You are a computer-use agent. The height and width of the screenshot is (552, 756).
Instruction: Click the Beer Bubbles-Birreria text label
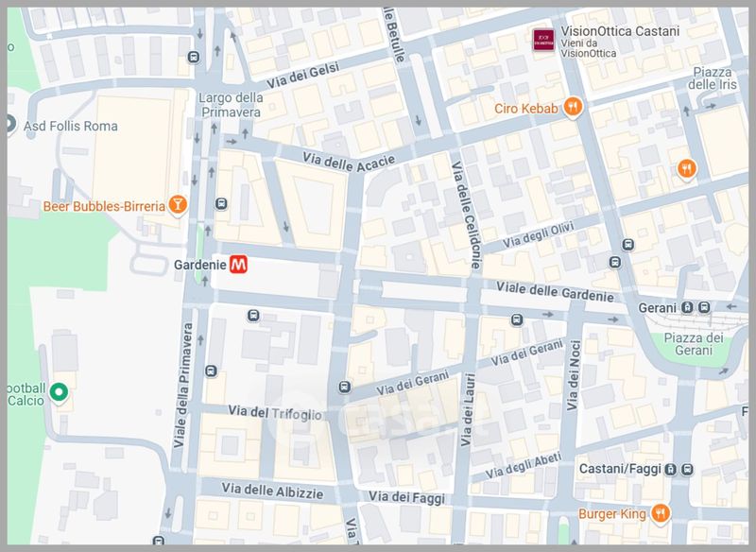tap(104, 206)
